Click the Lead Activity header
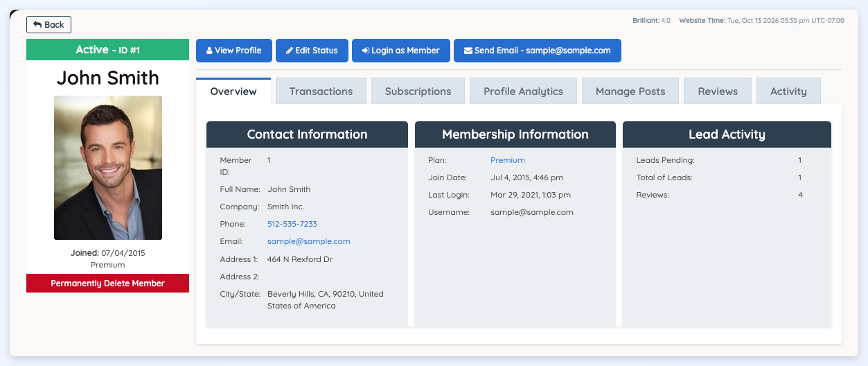This screenshot has width=868, height=366. (727, 134)
